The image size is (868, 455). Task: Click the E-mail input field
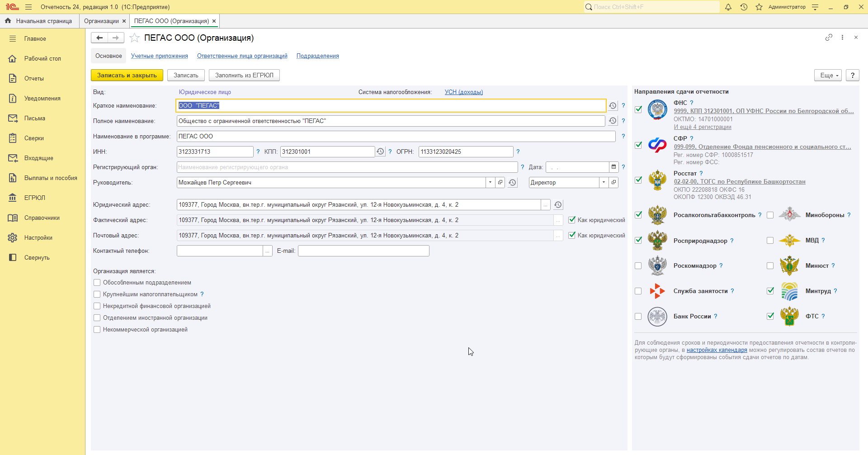363,251
